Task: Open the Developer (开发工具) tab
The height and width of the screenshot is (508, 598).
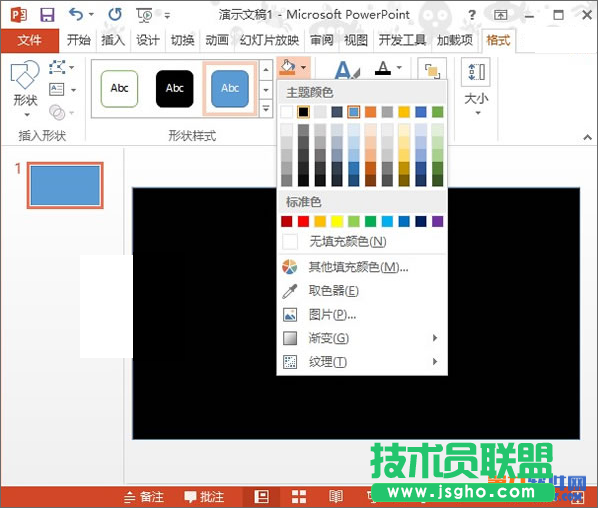Action: pos(402,40)
